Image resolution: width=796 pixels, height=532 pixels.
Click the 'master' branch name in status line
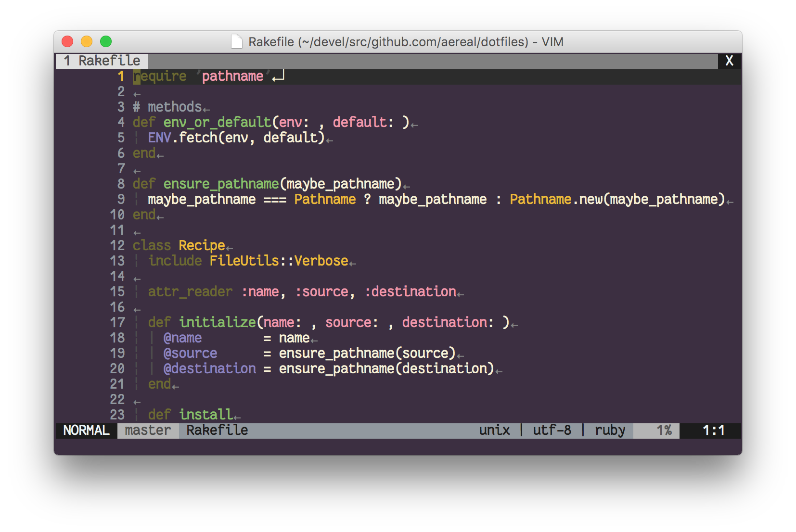[148, 430]
